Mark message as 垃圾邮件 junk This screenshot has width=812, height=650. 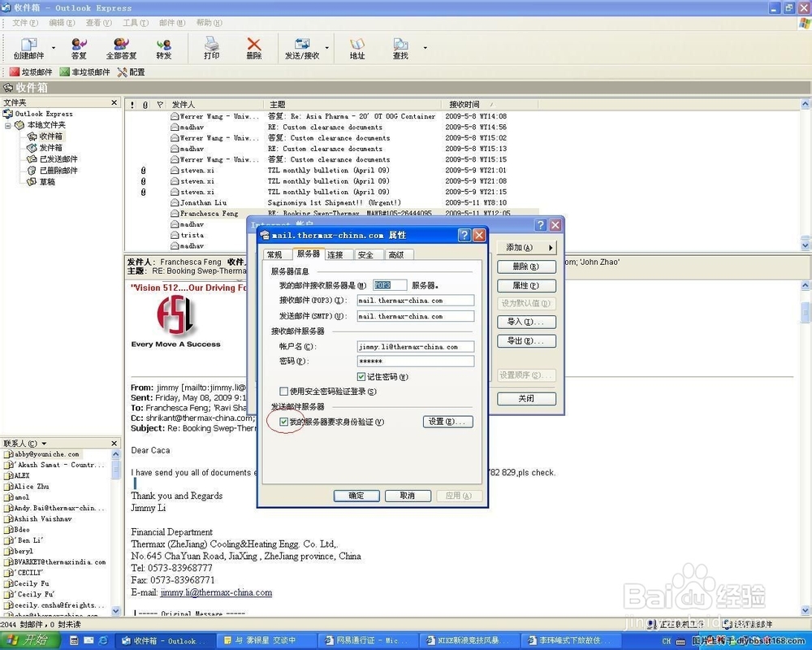pyautogui.click(x=31, y=72)
